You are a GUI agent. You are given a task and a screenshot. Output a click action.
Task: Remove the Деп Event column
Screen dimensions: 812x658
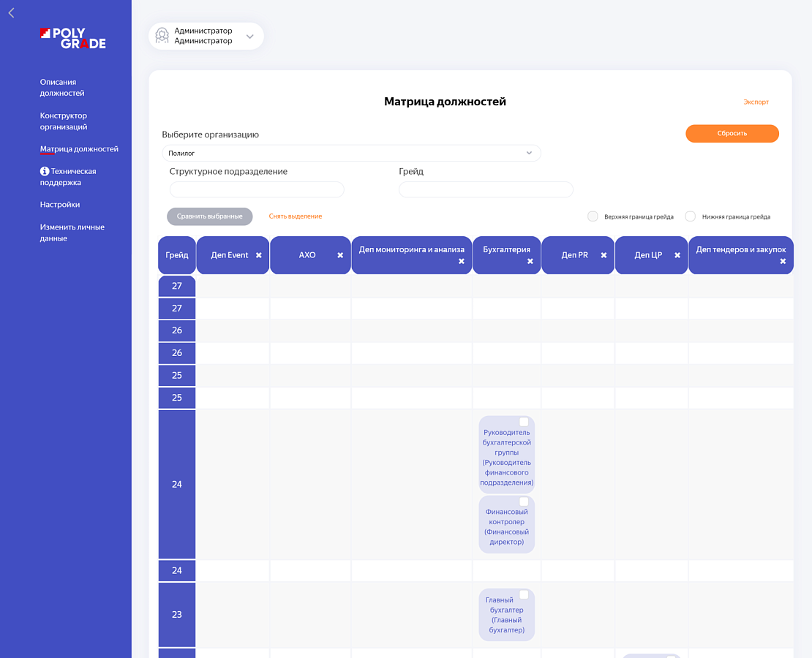point(258,255)
